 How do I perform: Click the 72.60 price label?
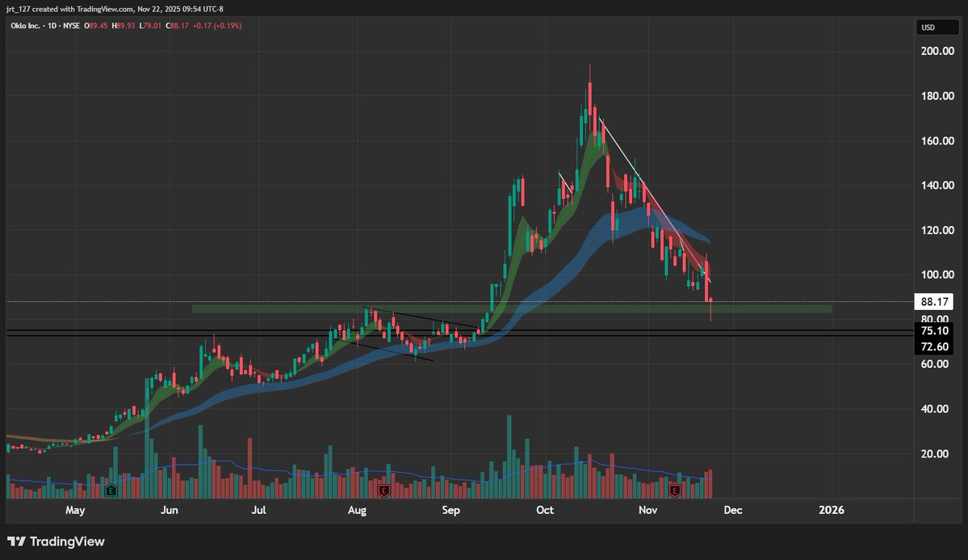(x=934, y=346)
